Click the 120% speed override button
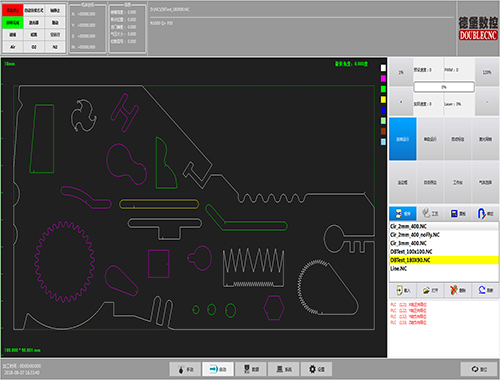Screen dimensions: 500x380 click(x=487, y=72)
